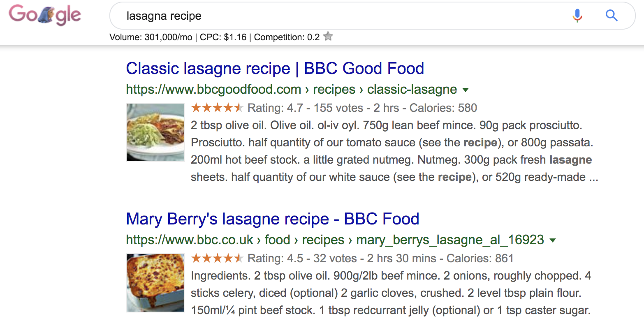Click the mary_berrys_lasagne_al_16923 breadcrumb segment
The image size is (644, 333).
(451, 240)
